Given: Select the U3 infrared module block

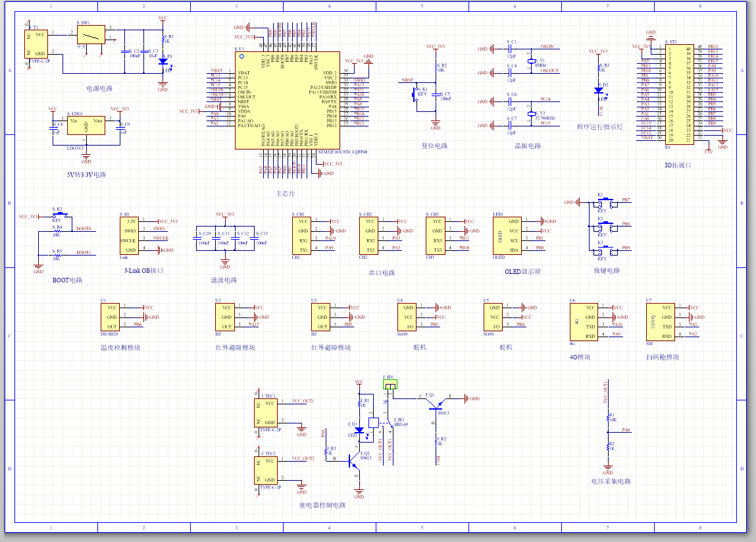Looking at the screenshot, I should [320, 317].
